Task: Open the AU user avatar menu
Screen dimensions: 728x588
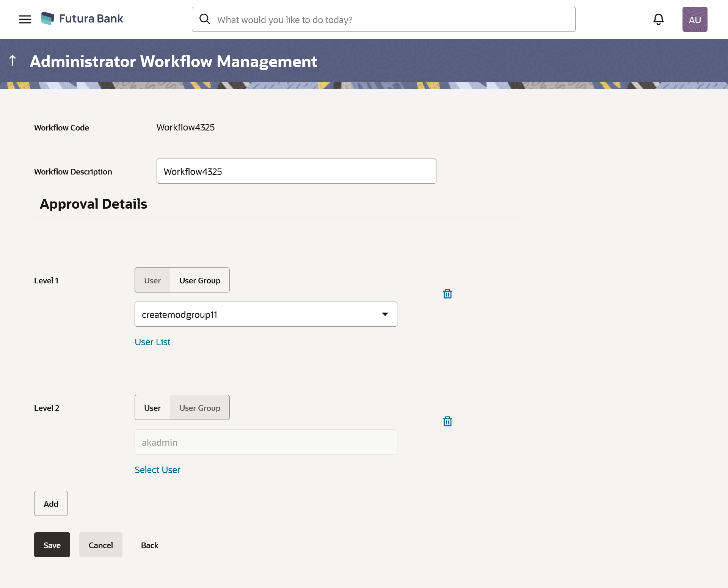Action: (x=695, y=19)
